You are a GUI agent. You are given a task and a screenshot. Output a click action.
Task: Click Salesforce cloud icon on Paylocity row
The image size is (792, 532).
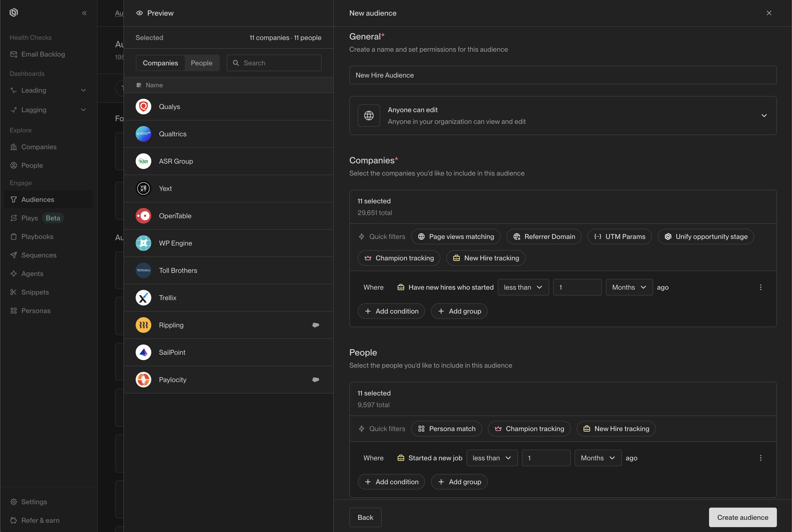pos(316,380)
